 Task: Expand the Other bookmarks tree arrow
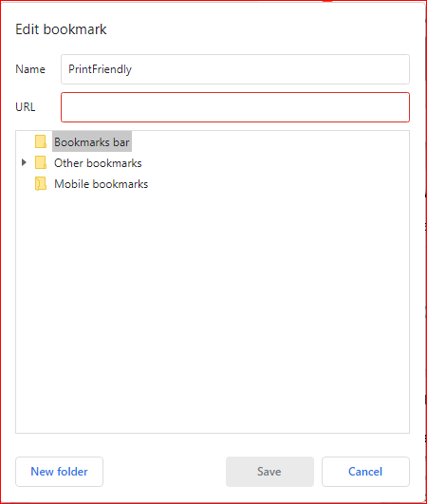pos(24,162)
